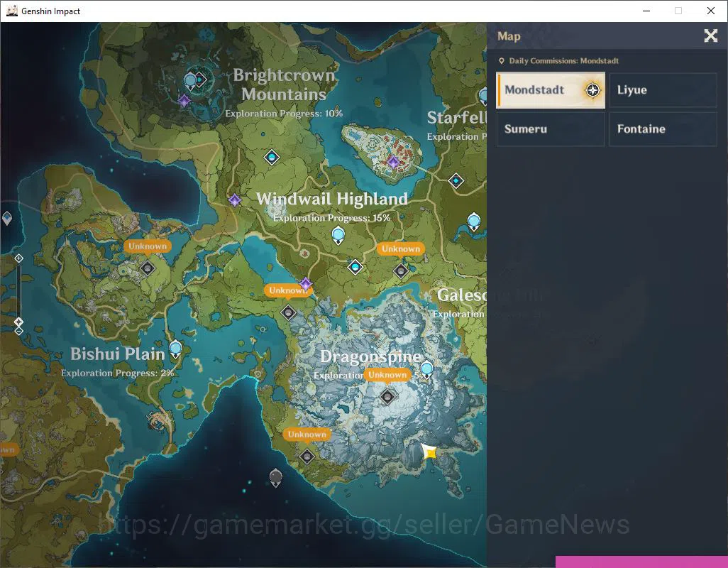The height and width of the screenshot is (568, 728).
Task: Click the zoom slider handle
Action: pyautogui.click(x=18, y=322)
